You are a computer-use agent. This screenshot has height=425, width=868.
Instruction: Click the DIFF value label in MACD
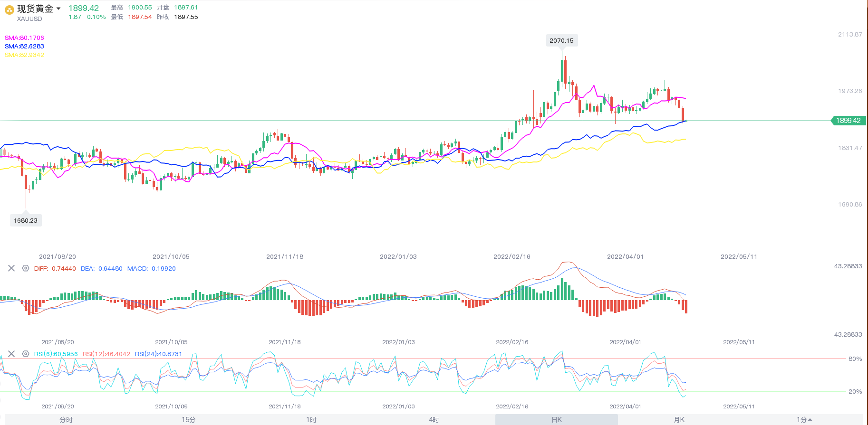click(x=55, y=269)
